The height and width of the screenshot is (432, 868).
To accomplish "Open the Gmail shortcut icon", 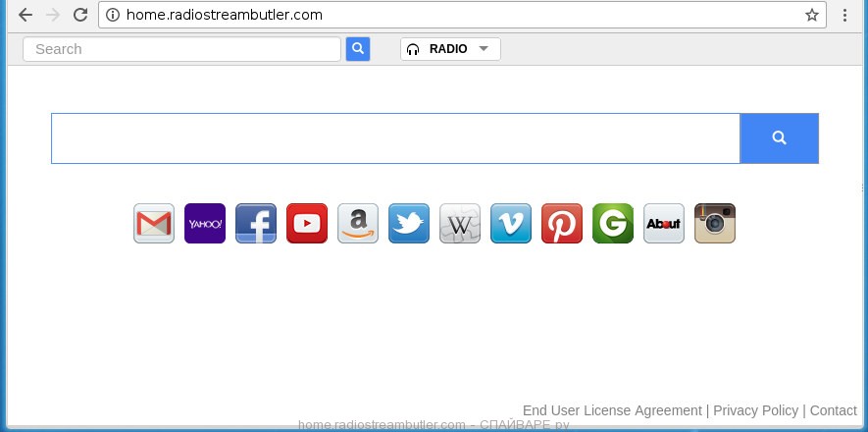I will (154, 223).
